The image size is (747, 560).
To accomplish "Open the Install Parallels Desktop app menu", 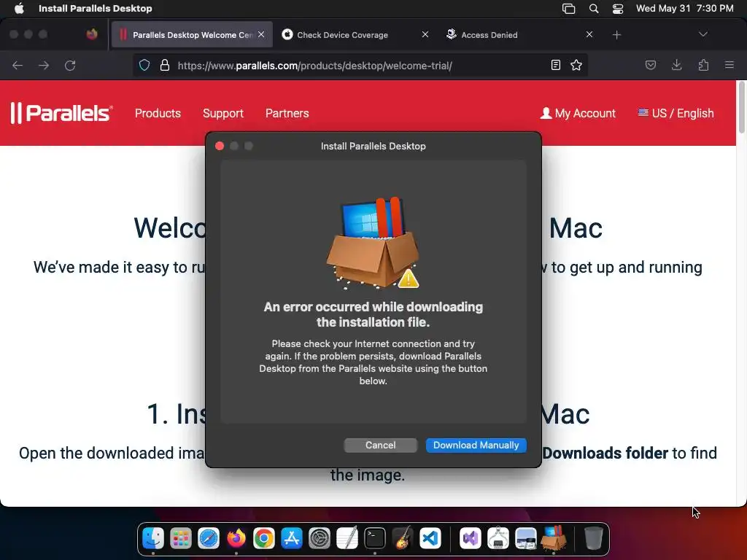I will coord(96,8).
